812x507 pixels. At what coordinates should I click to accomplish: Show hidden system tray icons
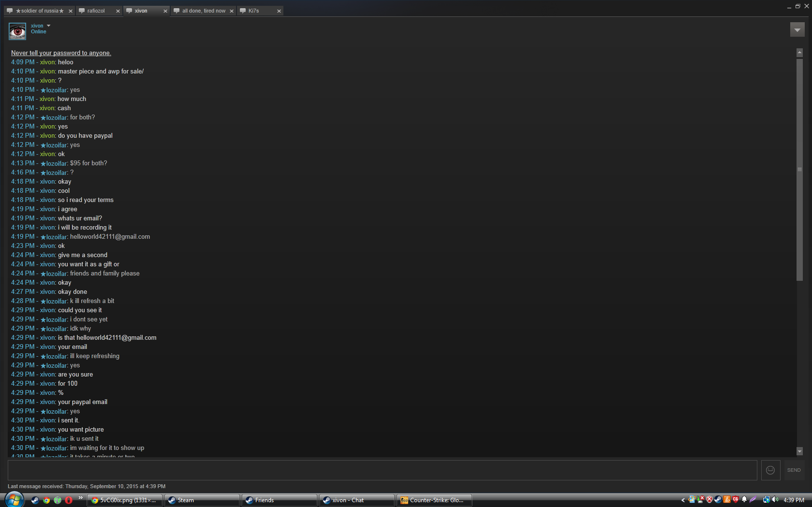pos(683,500)
